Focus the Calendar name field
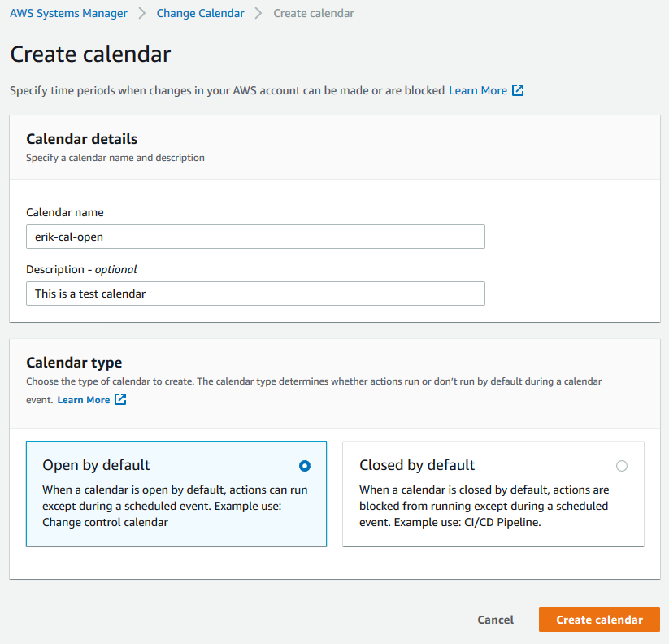This screenshot has height=644, width=669. 255,237
